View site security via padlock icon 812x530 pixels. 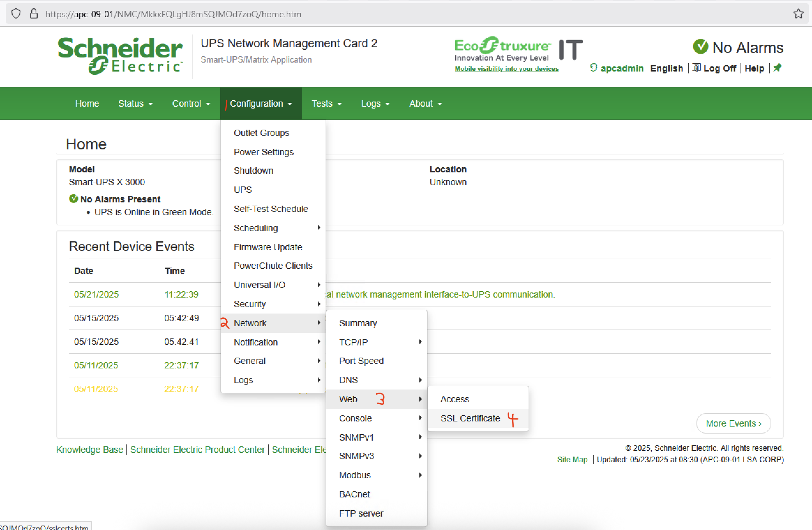point(34,14)
